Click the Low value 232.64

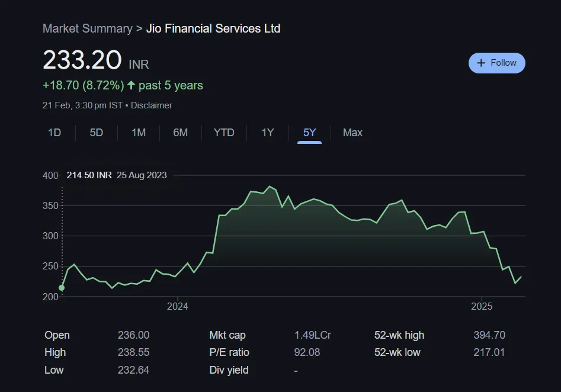click(x=133, y=370)
